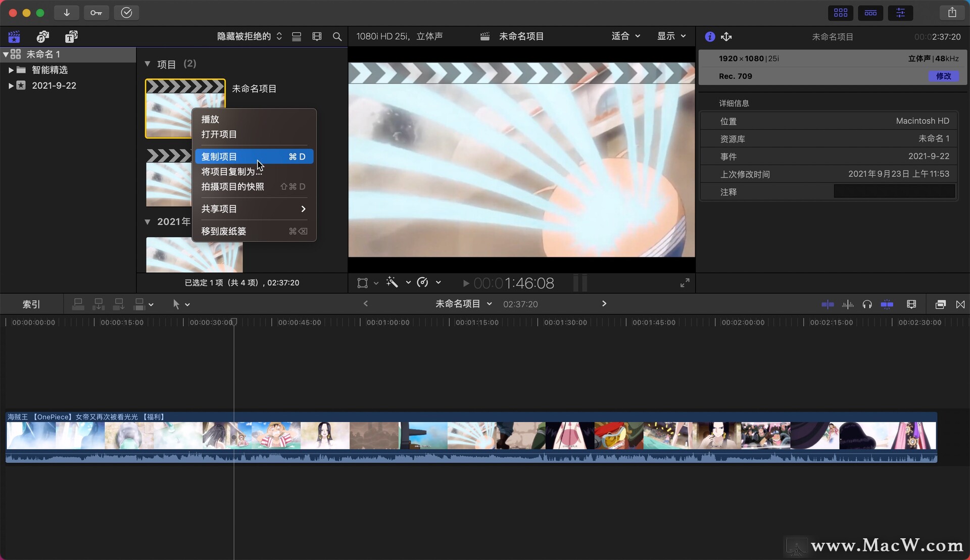Enter fullscreen viewer with expand arrows
The width and height of the screenshot is (970, 560).
pos(685,283)
